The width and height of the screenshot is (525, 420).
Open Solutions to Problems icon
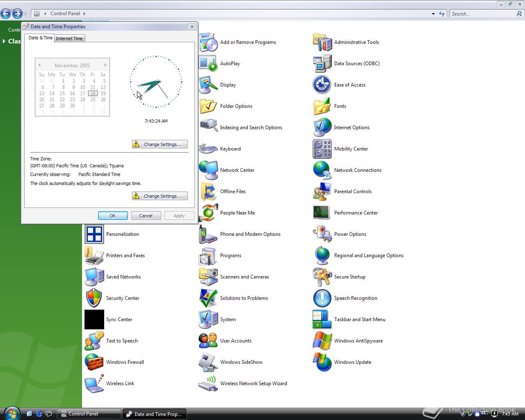[208, 298]
